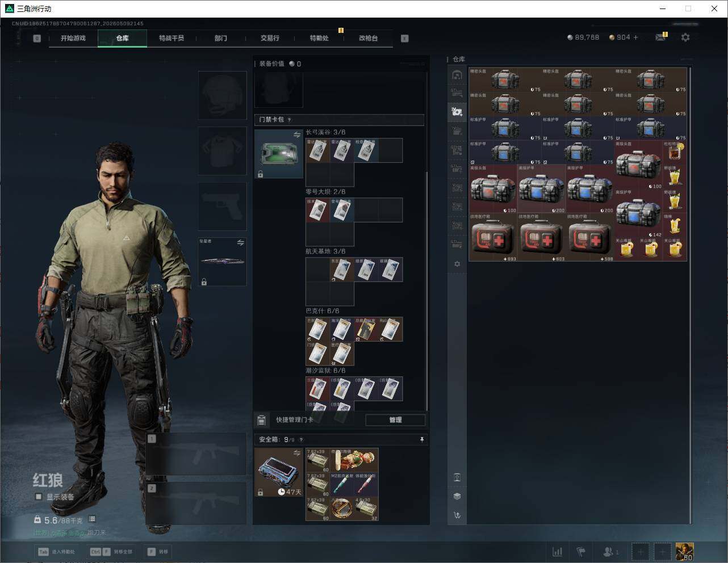The width and height of the screenshot is (728, 563).
Task: Click the 巴克什: 6/6 label
Action: 323,311
